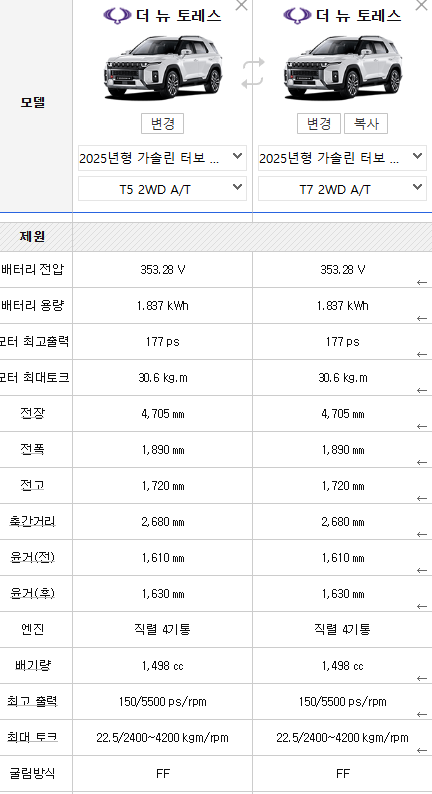Open year/engine dropdown for the T7 column
This screenshot has width=432, height=794.
[x=342, y=158]
